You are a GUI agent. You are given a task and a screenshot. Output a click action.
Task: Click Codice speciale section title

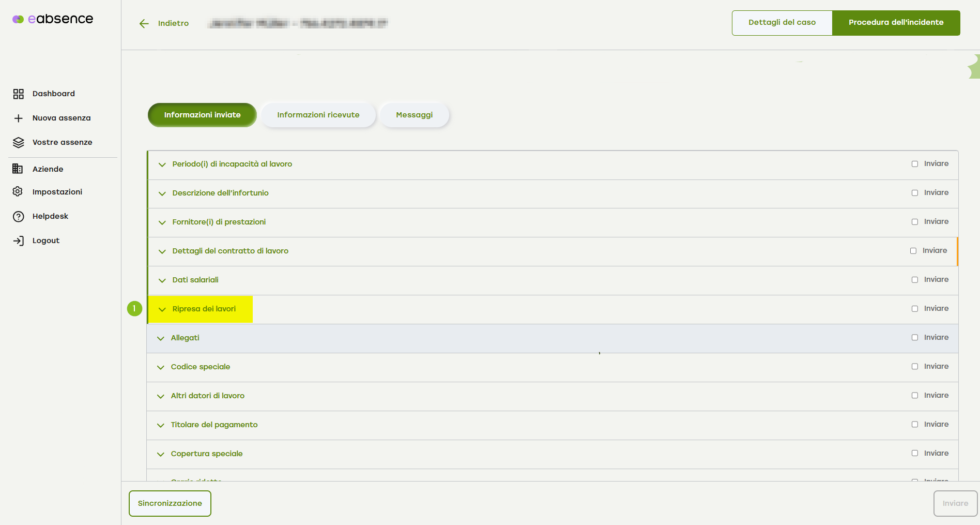(x=201, y=367)
